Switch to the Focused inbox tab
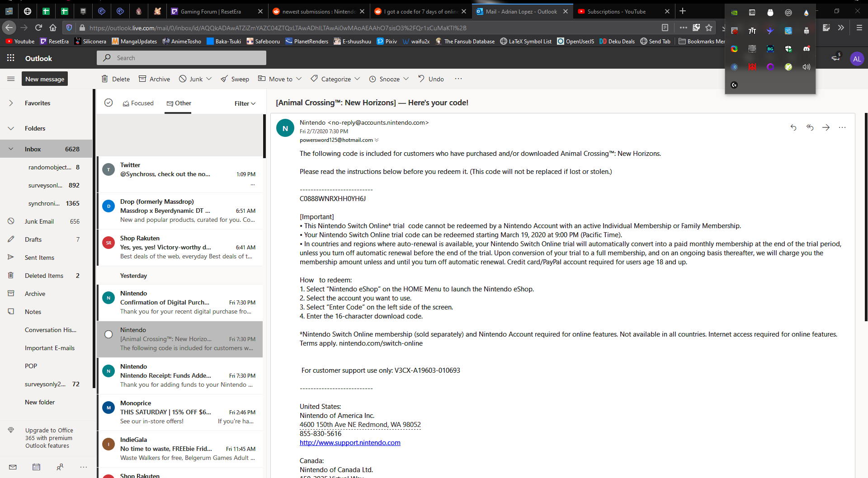Image resolution: width=868 pixels, height=478 pixels. point(138,103)
